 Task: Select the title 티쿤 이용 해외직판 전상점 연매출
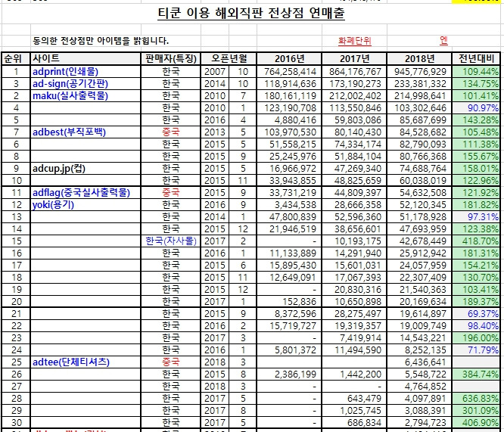[x=251, y=14]
